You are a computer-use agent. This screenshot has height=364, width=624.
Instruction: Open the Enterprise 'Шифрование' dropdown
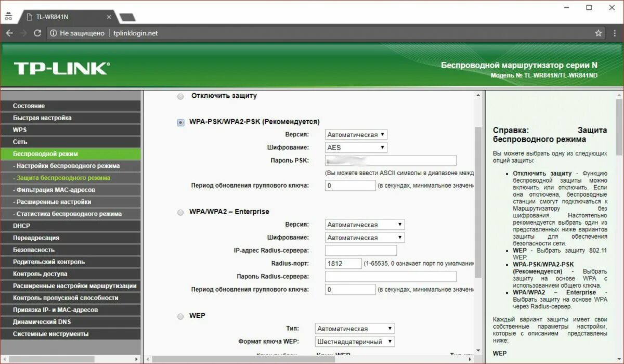tap(365, 238)
